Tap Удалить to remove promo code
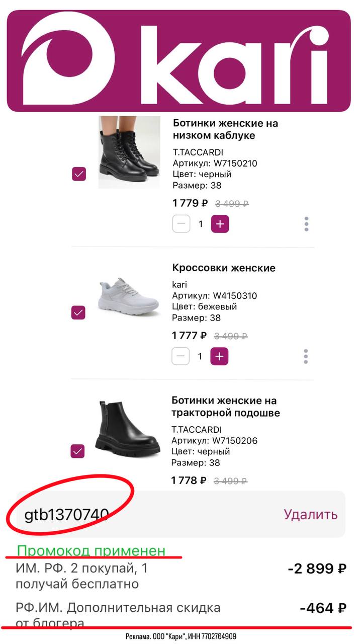362x644 pixels. [x=310, y=514]
